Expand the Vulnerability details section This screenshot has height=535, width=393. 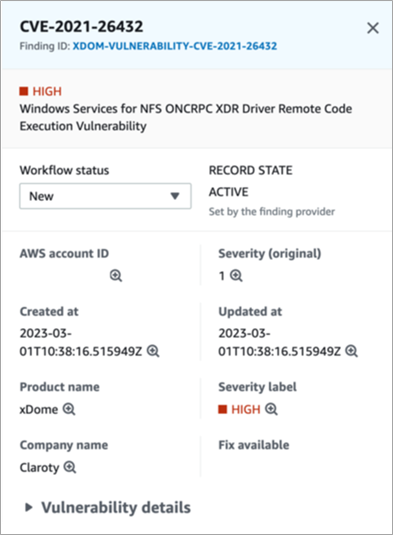(x=108, y=507)
